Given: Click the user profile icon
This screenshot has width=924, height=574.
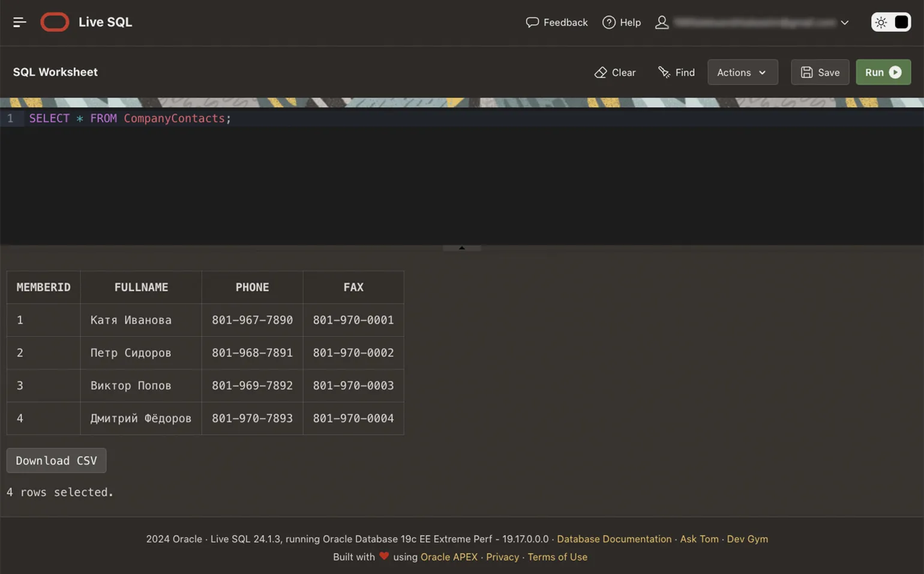Looking at the screenshot, I should pyautogui.click(x=661, y=22).
